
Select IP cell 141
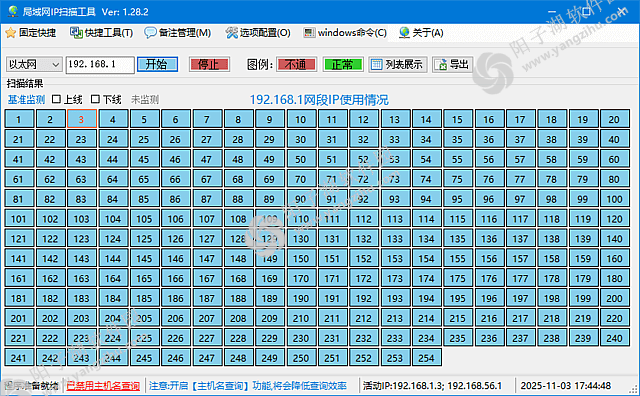(19, 259)
